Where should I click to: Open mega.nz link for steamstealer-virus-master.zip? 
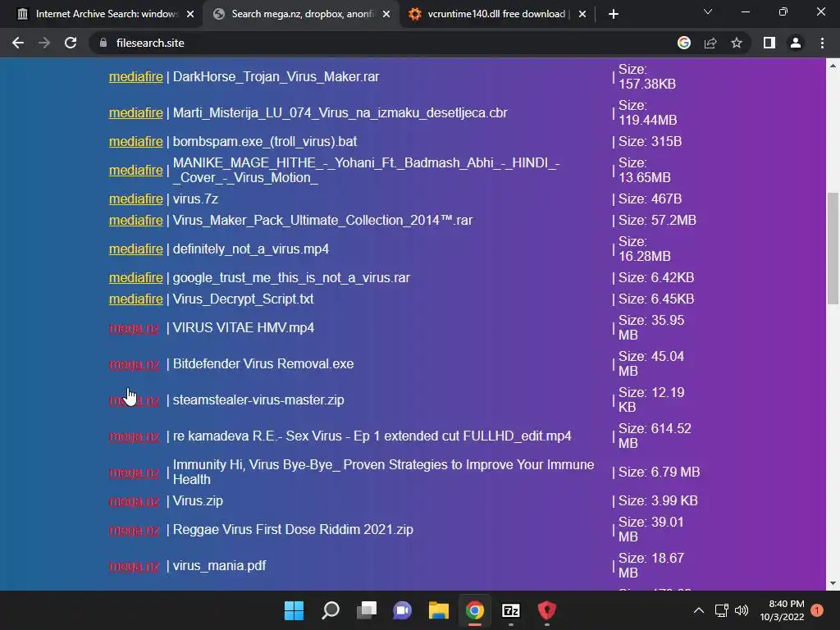tap(134, 400)
